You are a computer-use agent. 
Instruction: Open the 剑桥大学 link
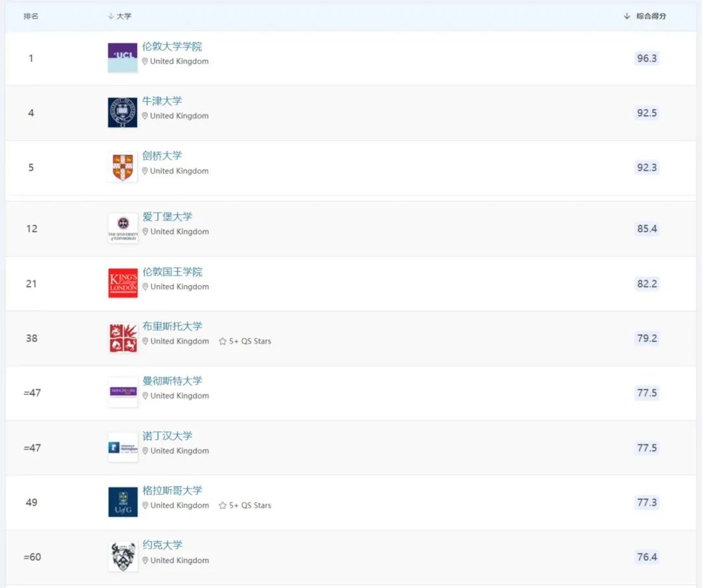[x=162, y=156]
